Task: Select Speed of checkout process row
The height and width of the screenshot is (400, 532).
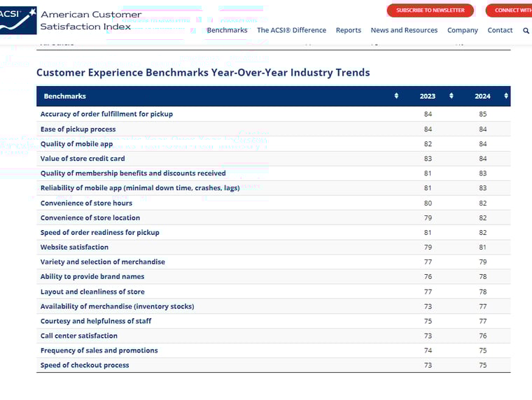Action: [274, 365]
